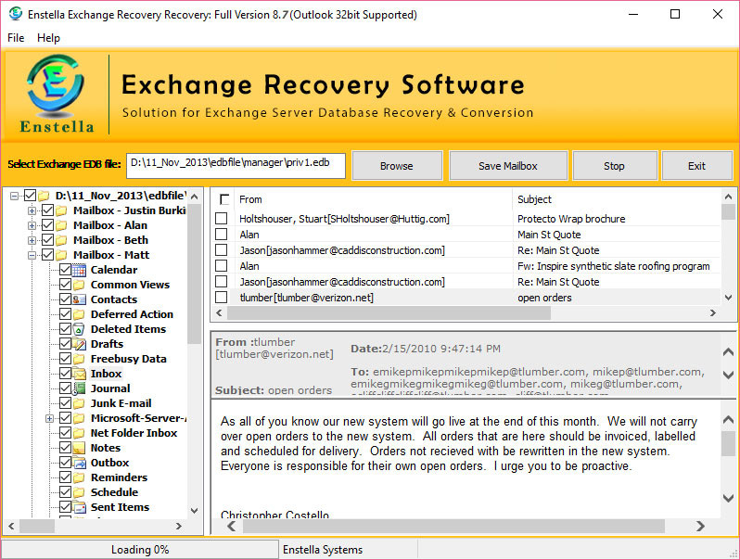Screen dimensions: 740x560
Task: Click the Contacts folder icon
Action: tap(80, 299)
